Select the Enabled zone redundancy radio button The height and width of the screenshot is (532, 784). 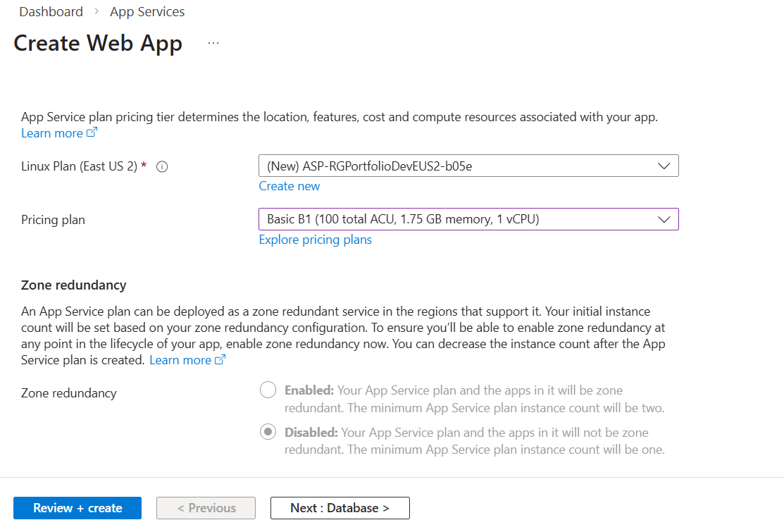268,390
